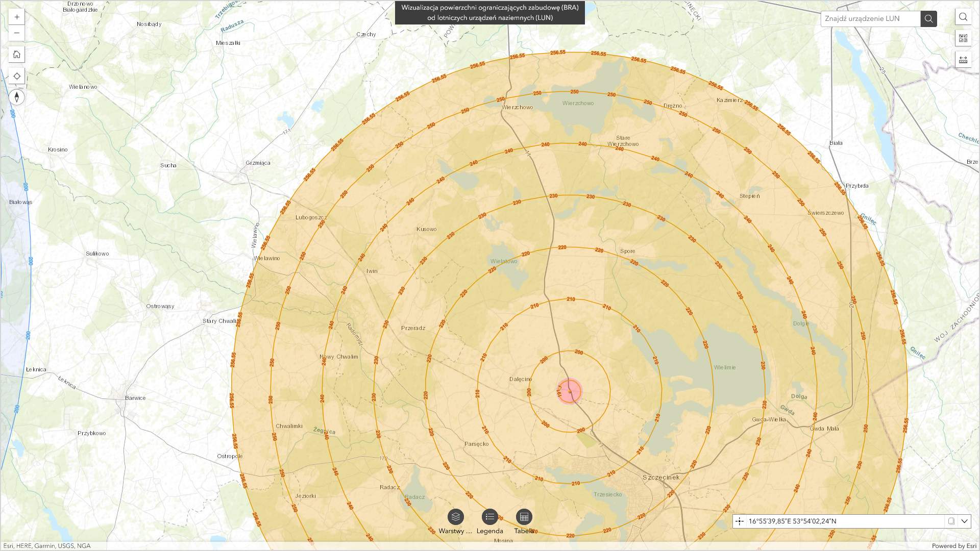Reset map orientation with the compass

(x=17, y=97)
